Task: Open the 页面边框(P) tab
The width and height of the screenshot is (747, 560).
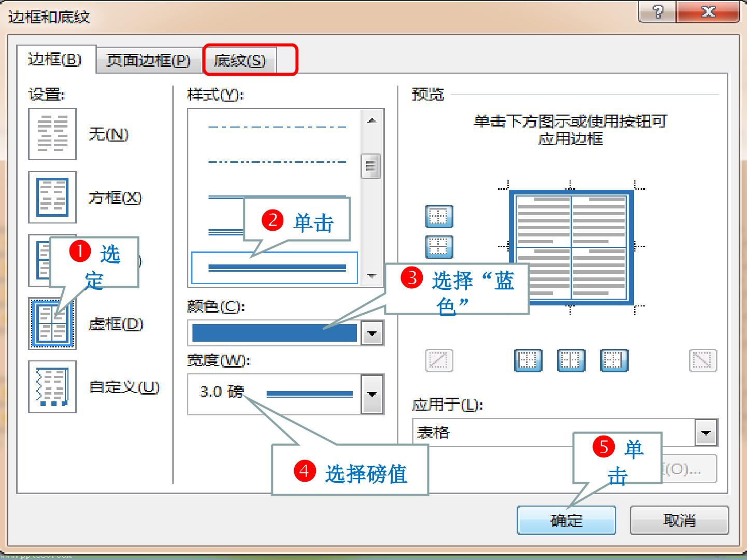Action: pyautogui.click(x=148, y=61)
